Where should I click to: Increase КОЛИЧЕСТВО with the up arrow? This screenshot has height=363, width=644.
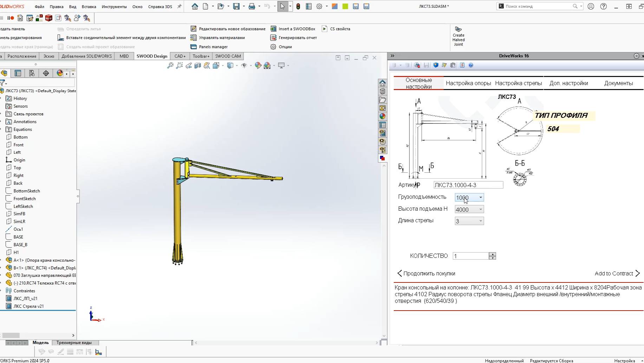point(493,254)
